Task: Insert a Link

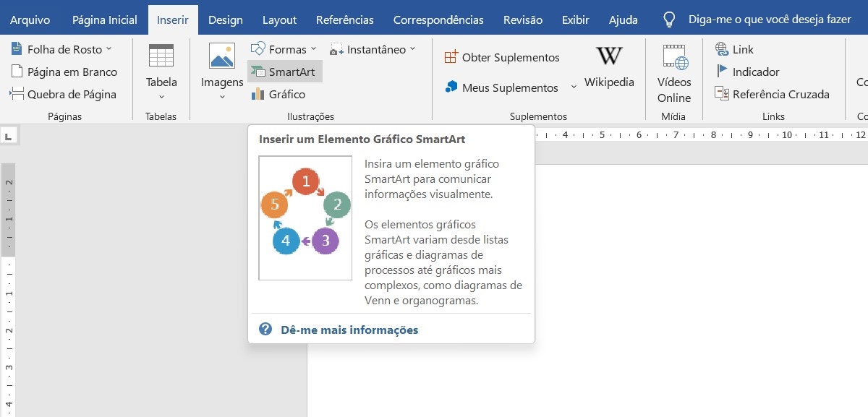Action: (x=734, y=50)
